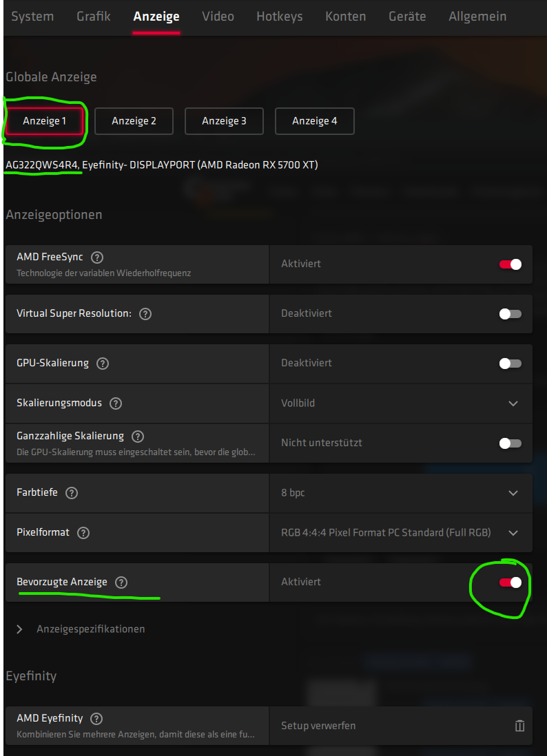Click the Globale Anzeige heading

[x=51, y=77]
